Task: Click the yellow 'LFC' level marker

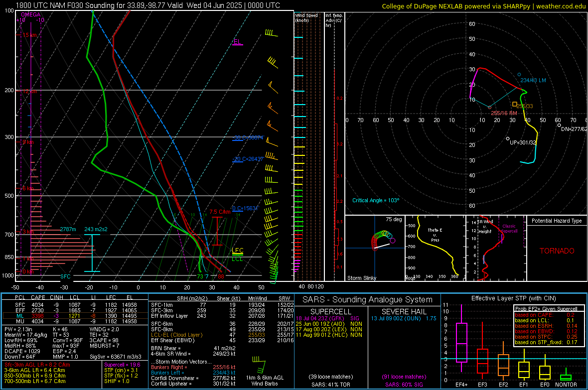Action: coord(237,250)
